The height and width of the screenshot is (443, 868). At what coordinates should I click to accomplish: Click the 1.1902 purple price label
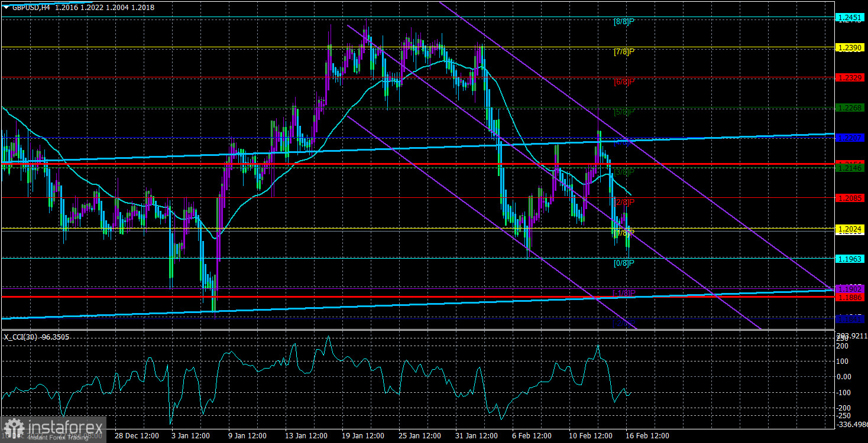(851, 289)
